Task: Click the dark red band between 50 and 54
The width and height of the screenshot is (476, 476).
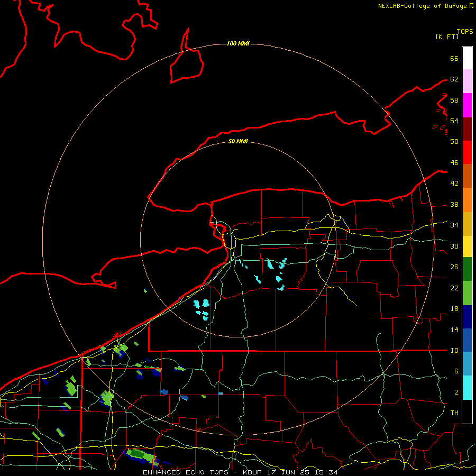Action: (x=467, y=129)
